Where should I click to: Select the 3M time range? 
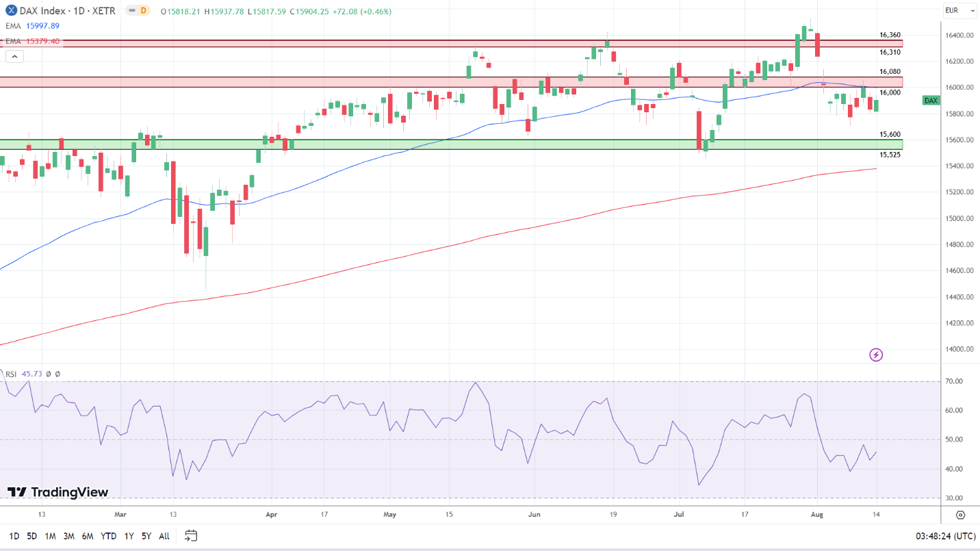(68, 536)
